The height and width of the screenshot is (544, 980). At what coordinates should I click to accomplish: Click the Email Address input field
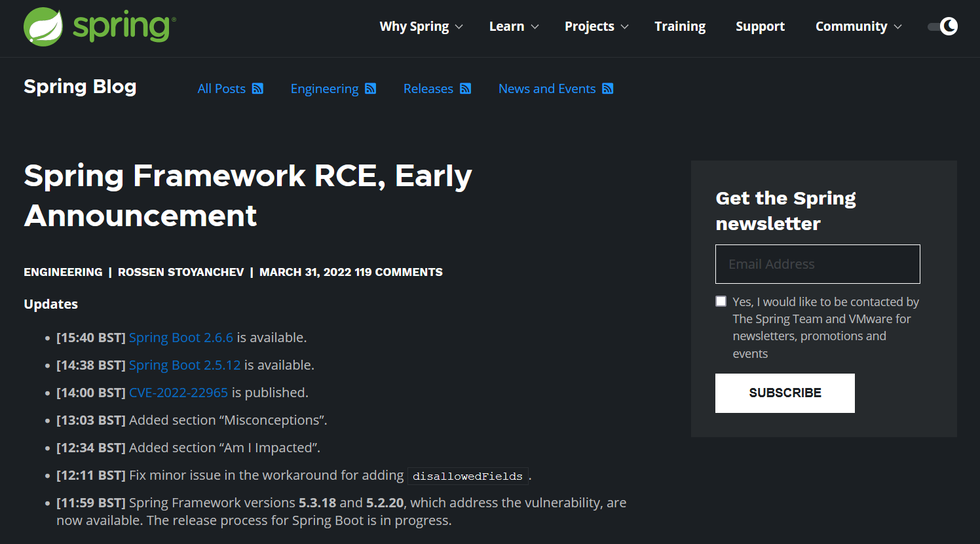818,263
